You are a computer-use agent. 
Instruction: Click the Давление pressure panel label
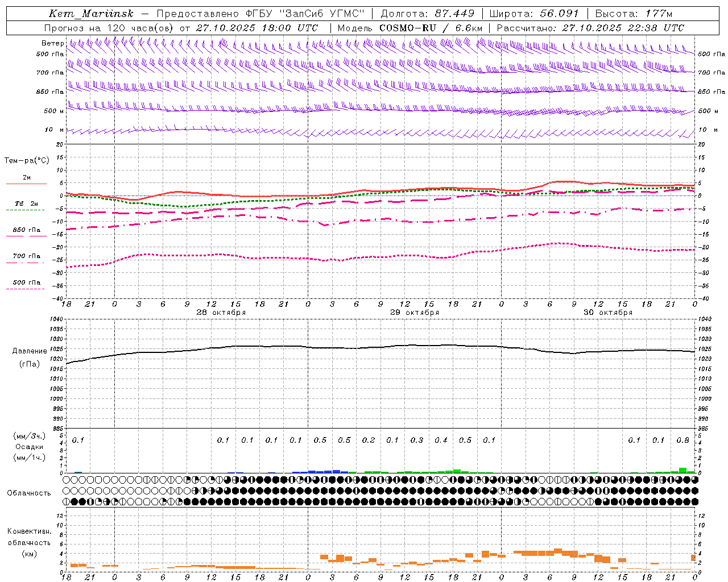30,351
